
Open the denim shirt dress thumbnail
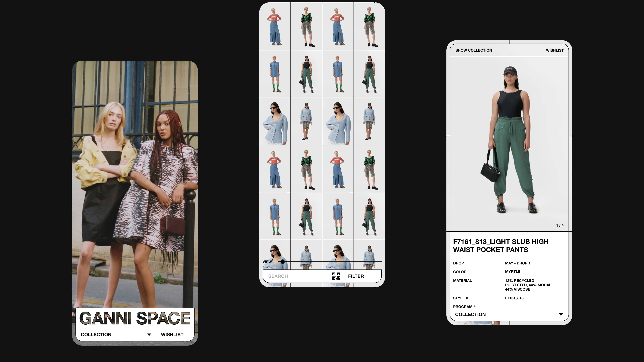tap(275, 74)
